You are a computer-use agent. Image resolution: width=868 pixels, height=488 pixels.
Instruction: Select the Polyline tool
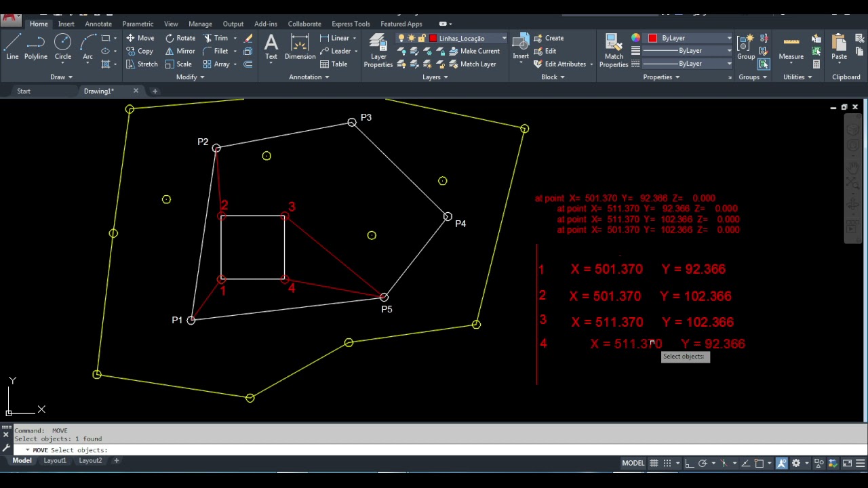point(36,47)
